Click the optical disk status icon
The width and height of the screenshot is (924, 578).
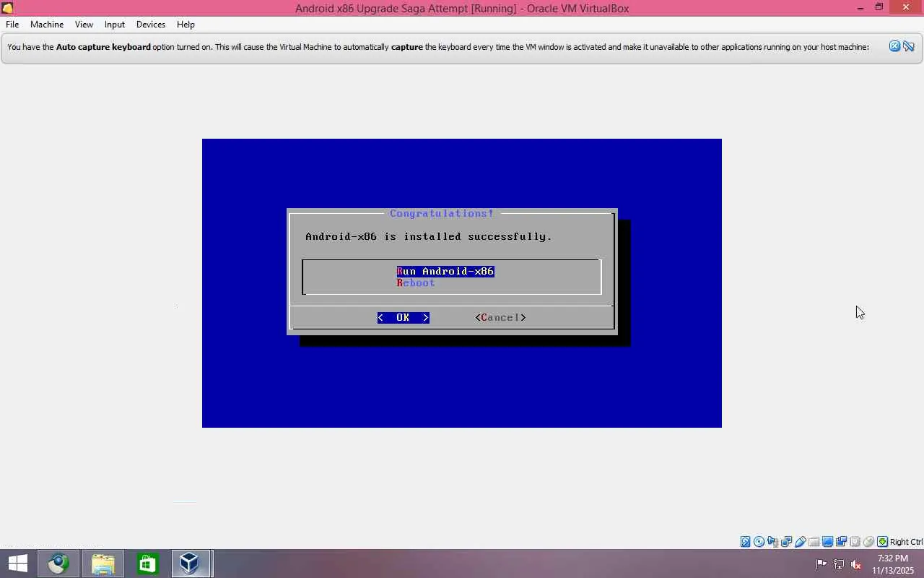click(759, 542)
